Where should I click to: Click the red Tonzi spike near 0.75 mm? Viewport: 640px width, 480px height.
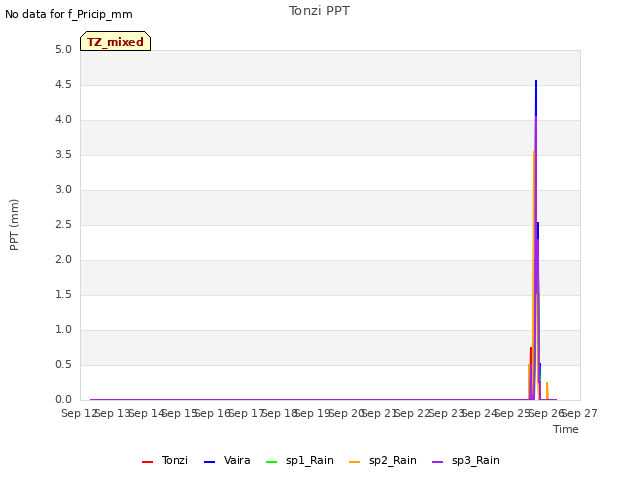[531, 355]
